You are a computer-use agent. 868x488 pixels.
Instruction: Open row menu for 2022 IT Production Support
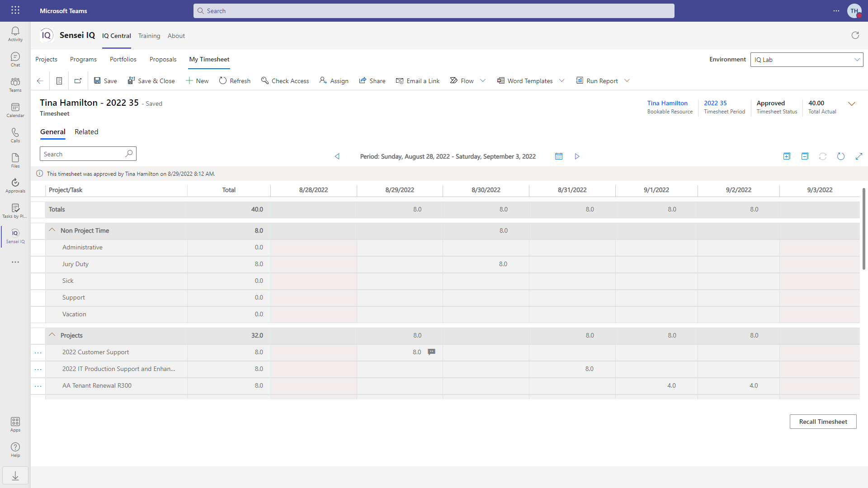[38, 369]
